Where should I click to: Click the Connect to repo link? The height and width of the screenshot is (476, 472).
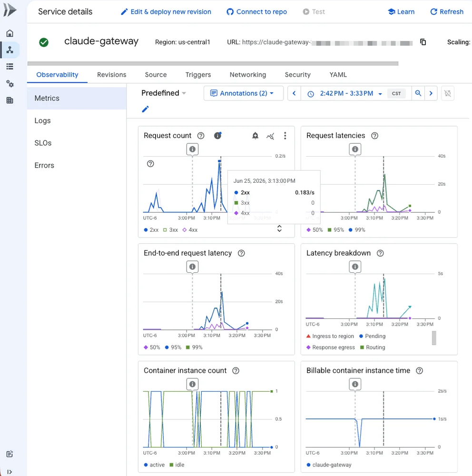point(257,12)
